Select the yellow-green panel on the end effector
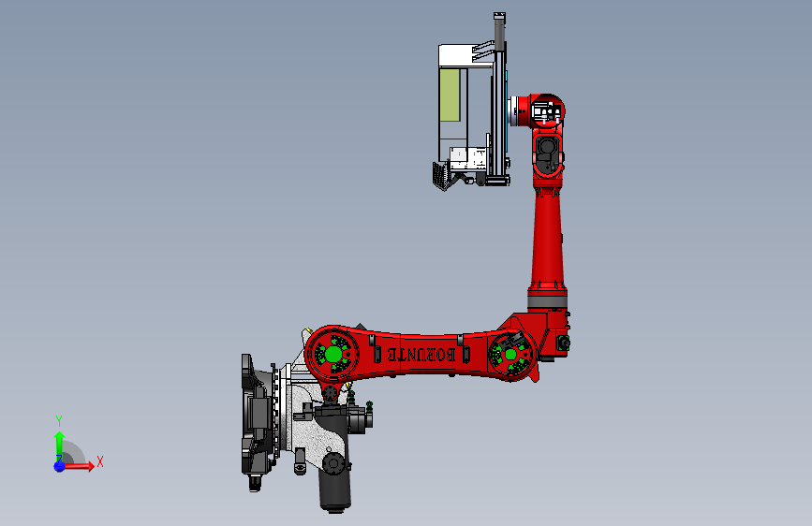Image resolution: width=812 pixels, height=526 pixels. pos(450,95)
